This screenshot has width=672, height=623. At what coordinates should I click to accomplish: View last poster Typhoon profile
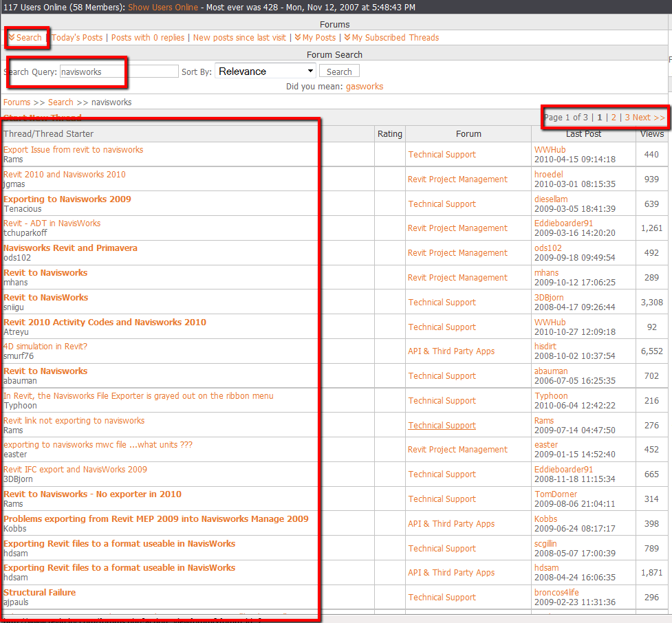pos(551,396)
